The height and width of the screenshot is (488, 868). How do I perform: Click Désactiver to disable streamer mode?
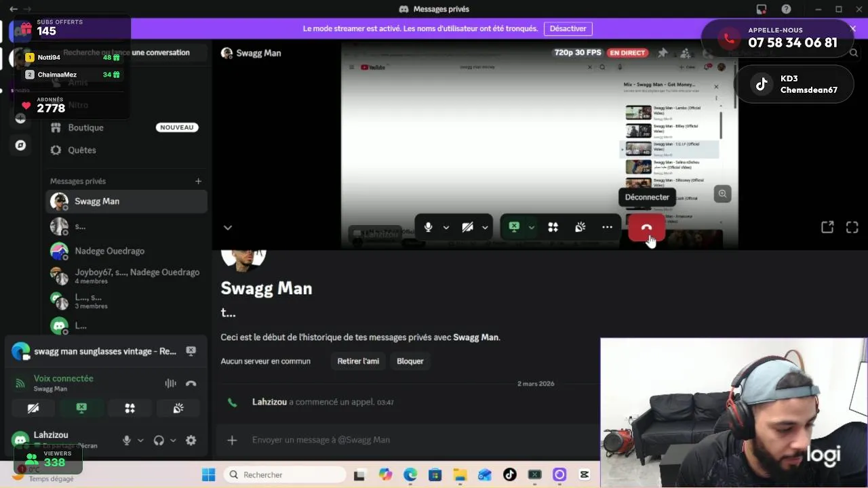(568, 28)
